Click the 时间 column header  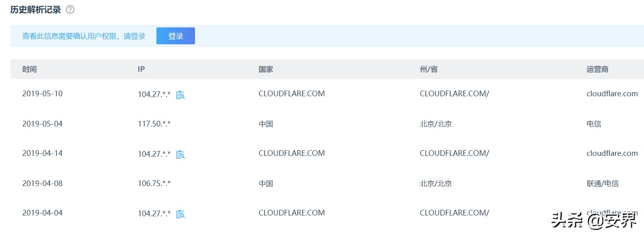(x=29, y=69)
